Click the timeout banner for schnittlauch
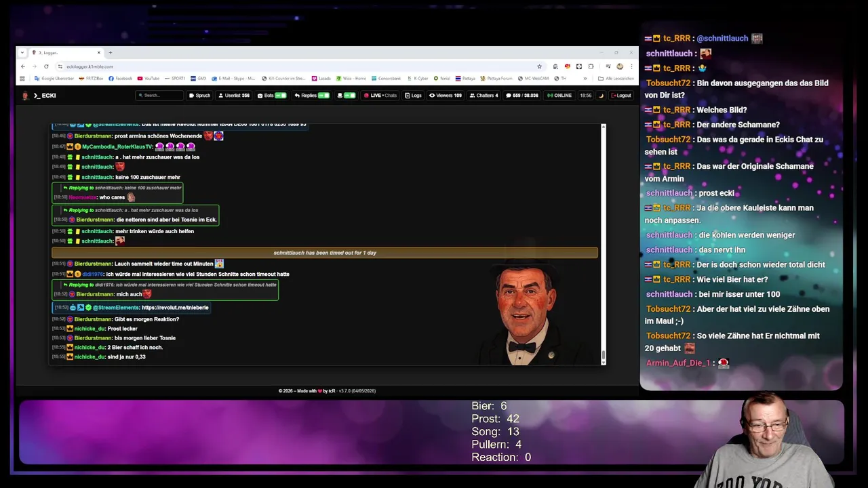 tap(325, 253)
